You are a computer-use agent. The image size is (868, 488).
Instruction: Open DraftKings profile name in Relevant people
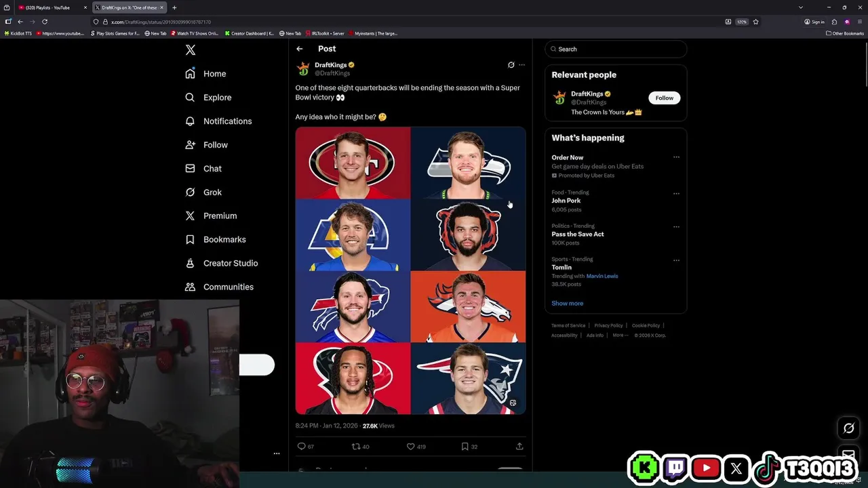[x=587, y=94]
